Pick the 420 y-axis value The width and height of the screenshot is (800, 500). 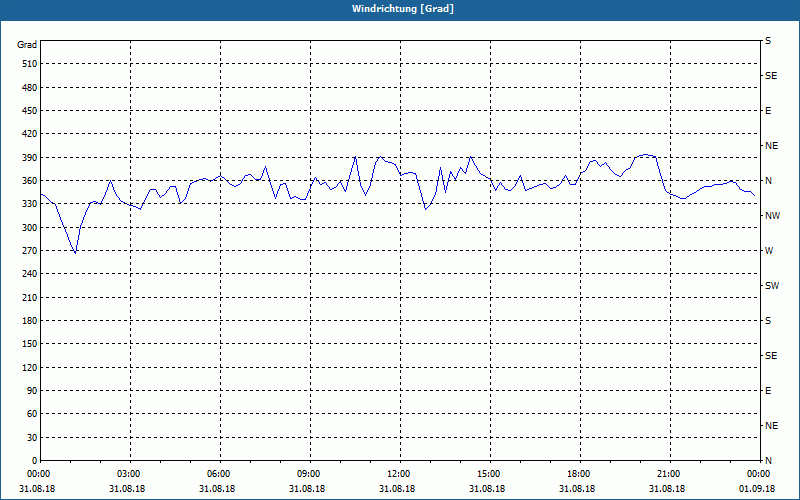pyautogui.click(x=30, y=134)
